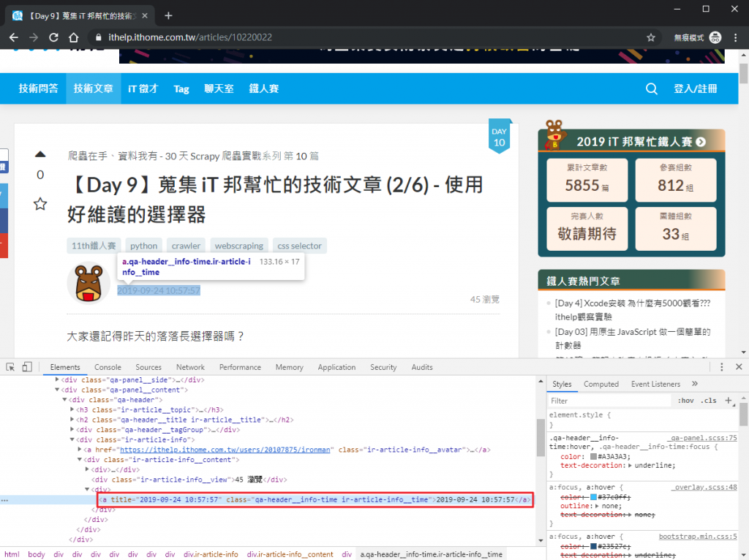Collapse the ir-article-info__content div node
749x560 pixels.
tap(80, 460)
